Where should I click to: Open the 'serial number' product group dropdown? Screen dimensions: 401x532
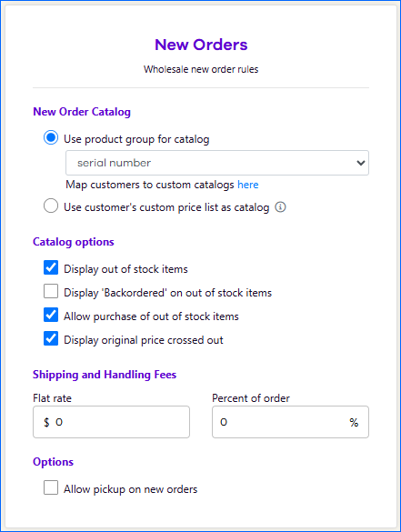[217, 163]
